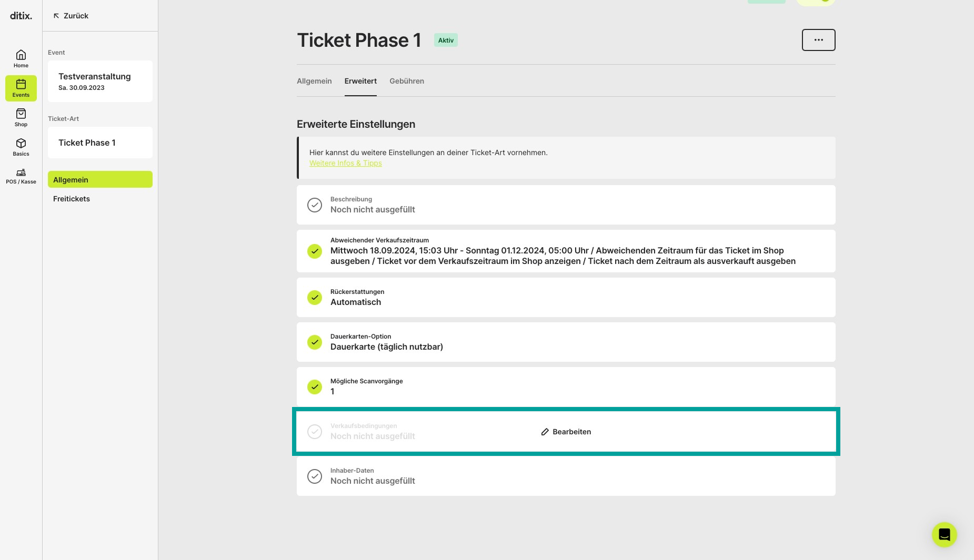Open the Basics cube icon

(x=21, y=143)
